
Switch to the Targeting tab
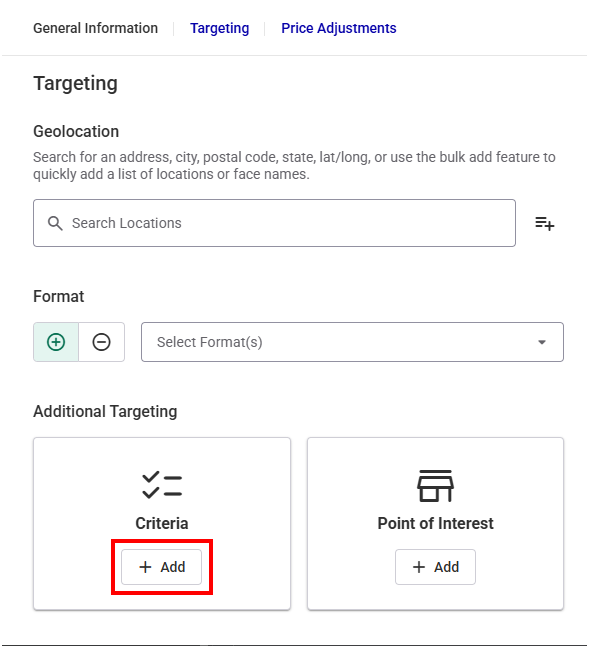pos(219,28)
